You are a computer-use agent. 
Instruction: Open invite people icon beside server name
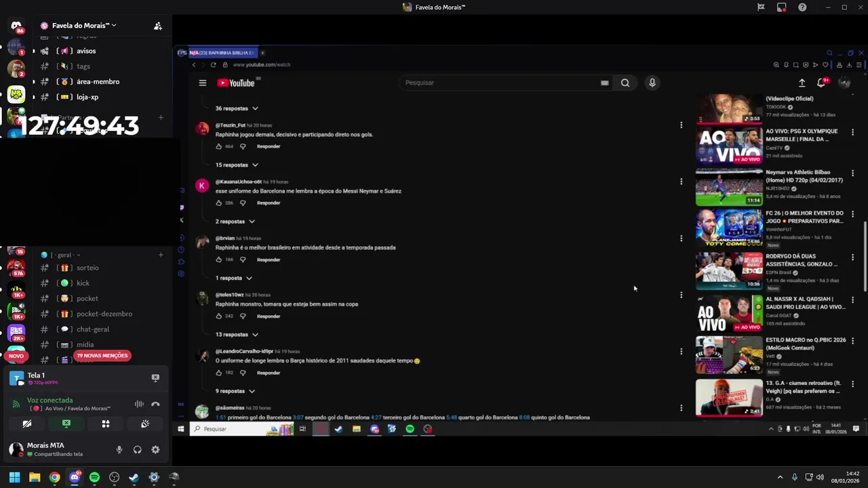click(158, 26)
